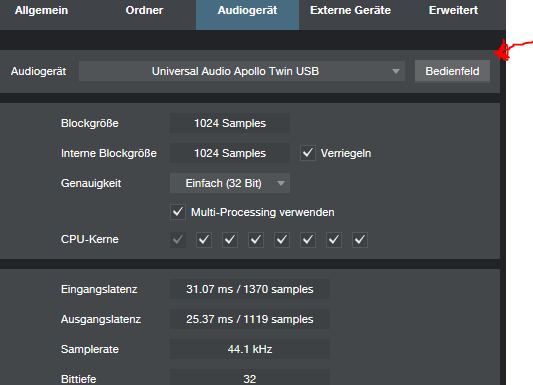
Task: Toggle the Verriegeln checkbox
Action: pyautogui.click(x=308, y=153)
